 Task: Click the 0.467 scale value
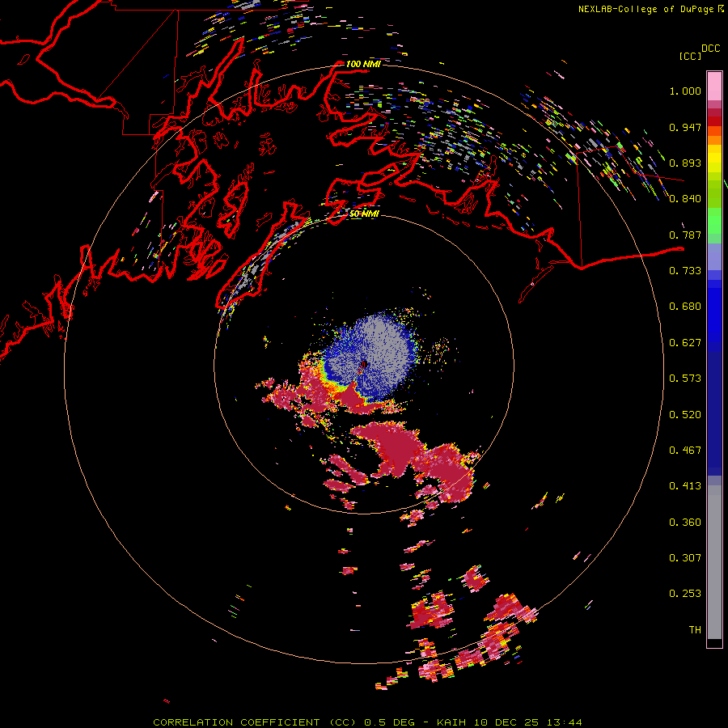[685, 451]
